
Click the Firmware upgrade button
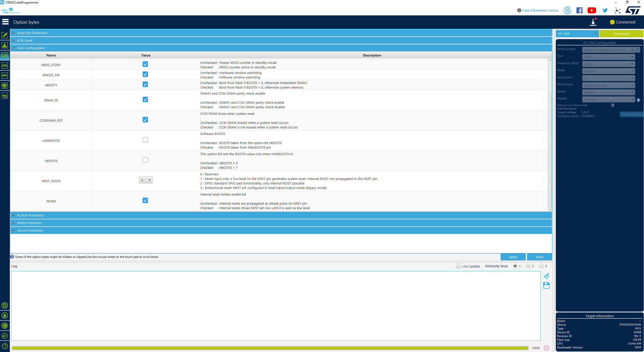[631, 114]
